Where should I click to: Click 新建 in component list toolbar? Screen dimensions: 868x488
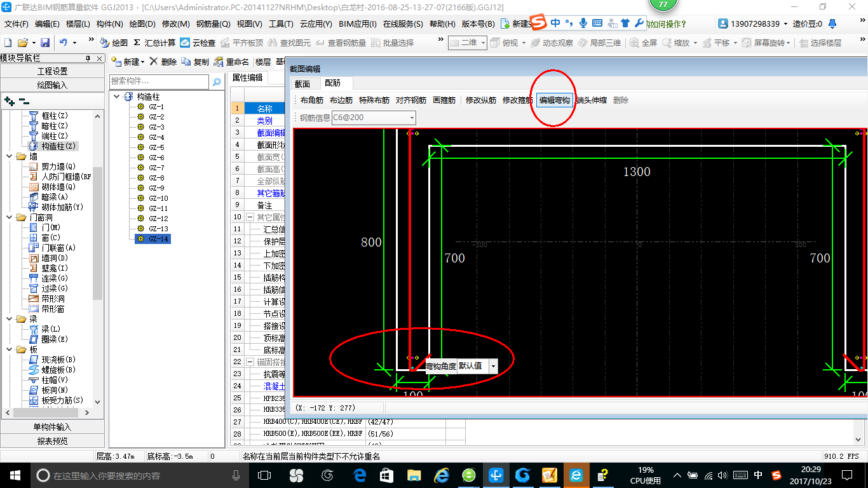(x=128, y=62)
